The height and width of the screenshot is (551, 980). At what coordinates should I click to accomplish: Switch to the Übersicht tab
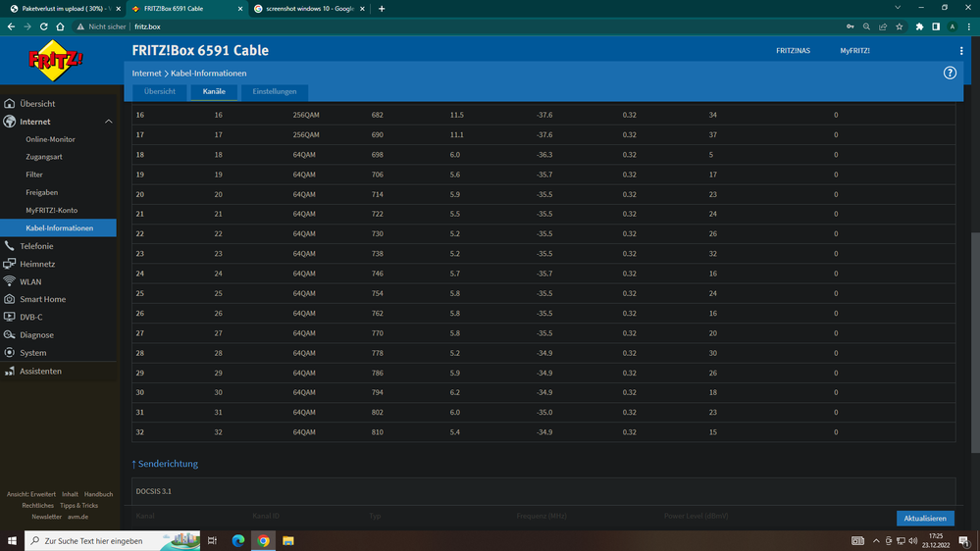coord(159,92)
